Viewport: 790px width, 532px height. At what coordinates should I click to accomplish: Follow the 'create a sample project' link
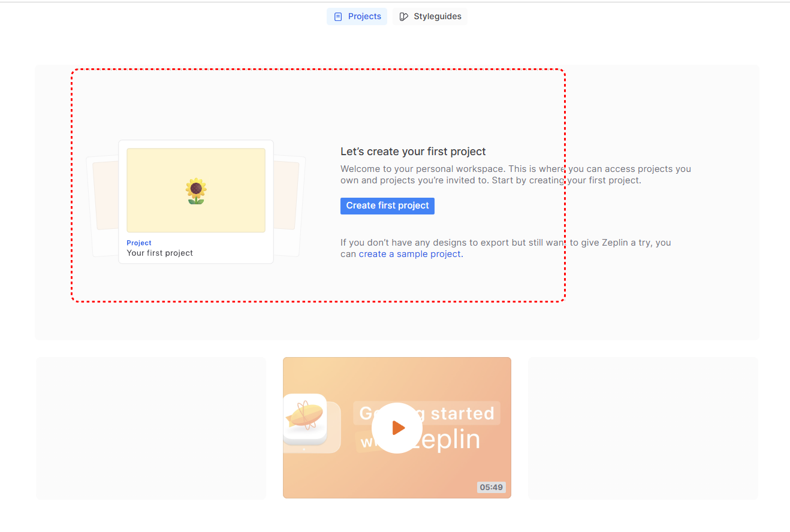410,254
